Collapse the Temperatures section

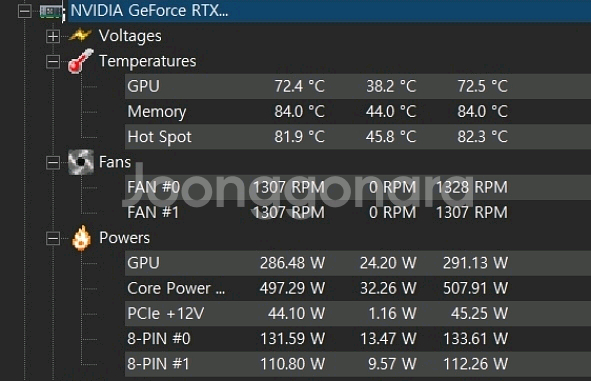click(53, 61)
